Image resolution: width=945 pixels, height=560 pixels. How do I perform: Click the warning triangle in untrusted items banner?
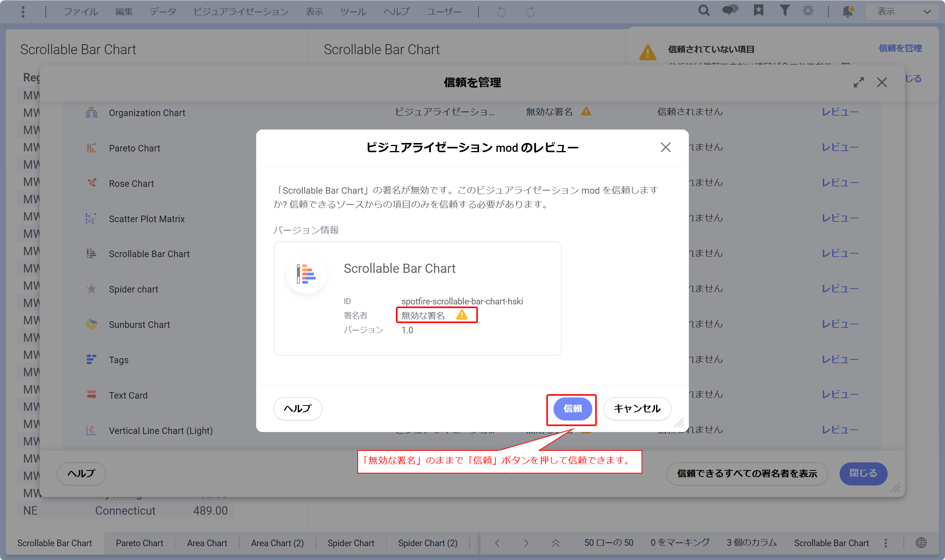point(648,53)
